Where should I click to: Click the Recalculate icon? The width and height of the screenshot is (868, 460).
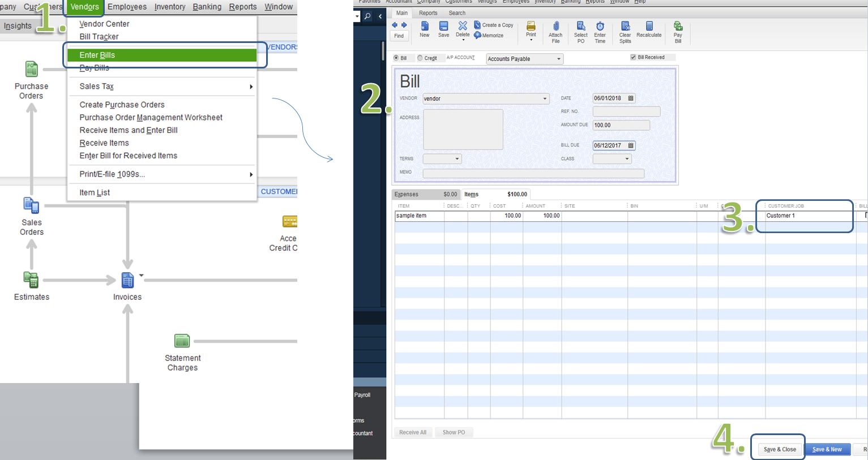(x=649, y=26)
